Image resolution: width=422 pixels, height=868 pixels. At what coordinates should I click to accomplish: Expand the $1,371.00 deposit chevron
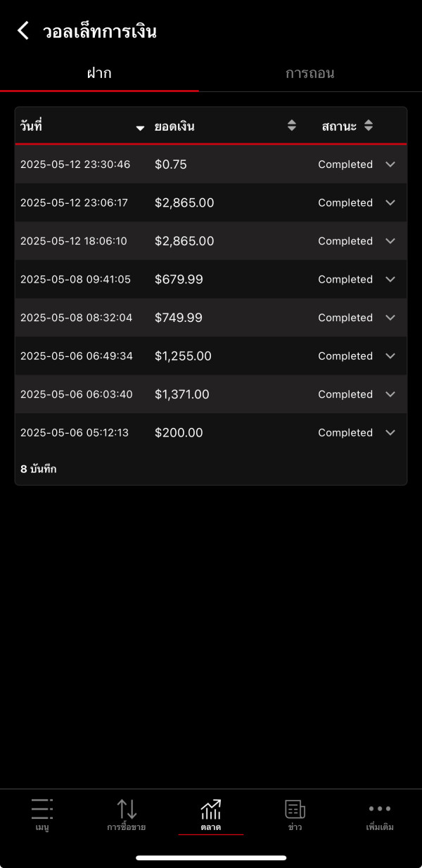(x=391, y=394)
